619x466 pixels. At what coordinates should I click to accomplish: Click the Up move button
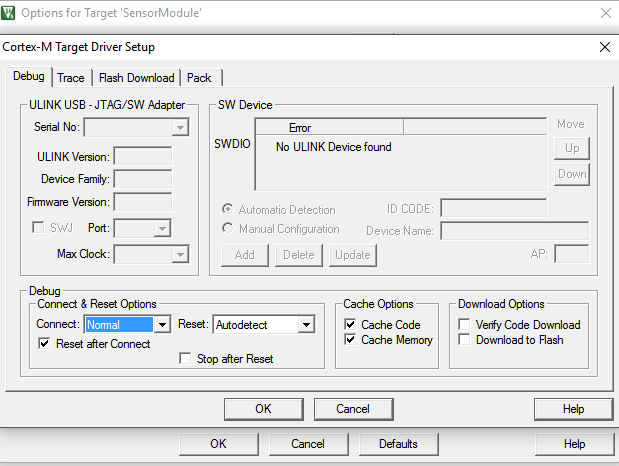coord(572,148)
